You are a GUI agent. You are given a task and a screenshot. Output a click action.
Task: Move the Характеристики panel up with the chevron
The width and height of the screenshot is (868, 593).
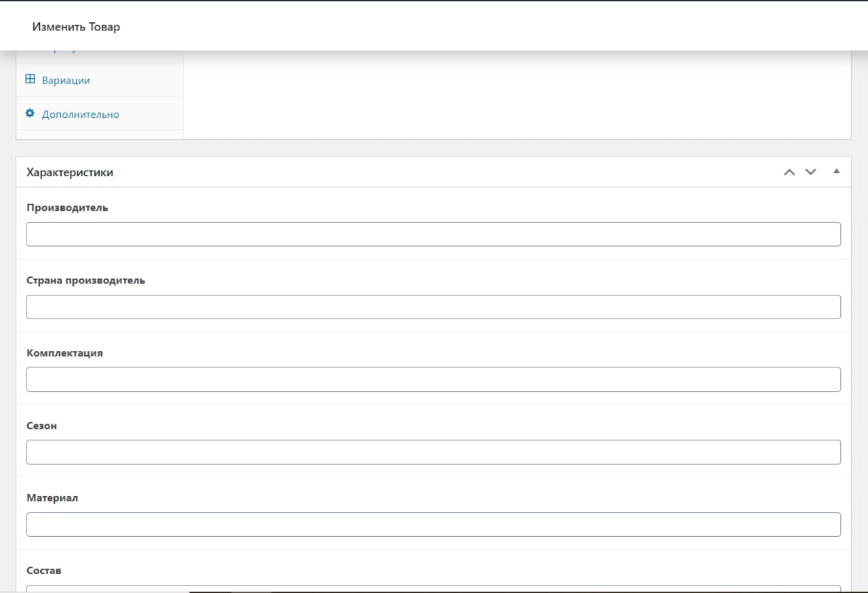click(x=789, y=172)
